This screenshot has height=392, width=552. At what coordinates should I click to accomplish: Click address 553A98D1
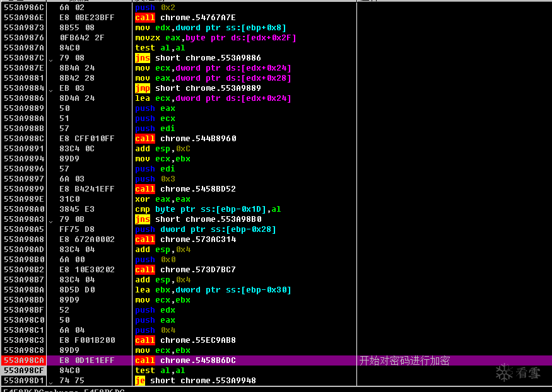[x=24, y=381]
